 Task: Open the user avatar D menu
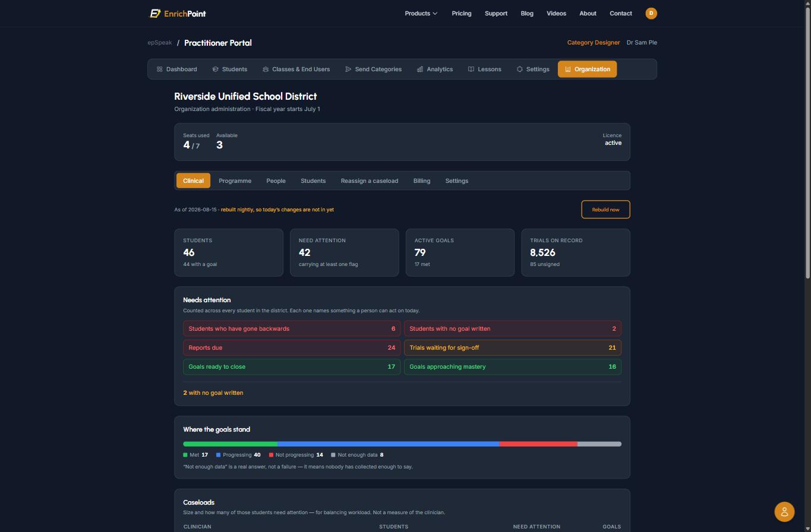651,13
